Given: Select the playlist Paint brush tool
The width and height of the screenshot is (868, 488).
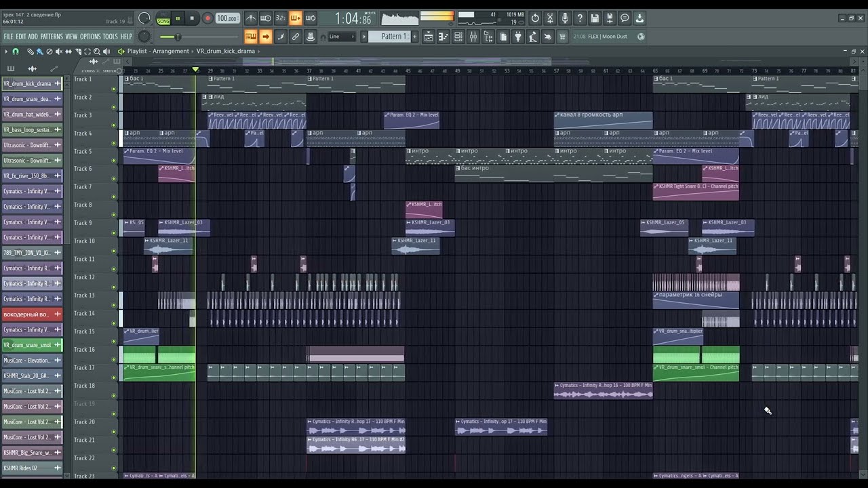Looking at the screenshot, I should pos(39,52).
